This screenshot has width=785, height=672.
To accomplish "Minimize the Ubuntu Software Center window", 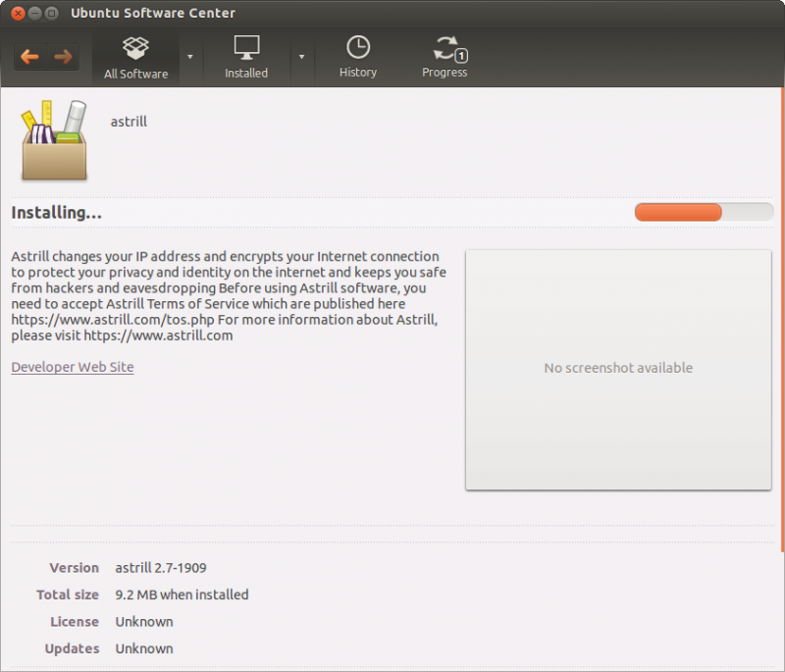I will coord(34,13).
